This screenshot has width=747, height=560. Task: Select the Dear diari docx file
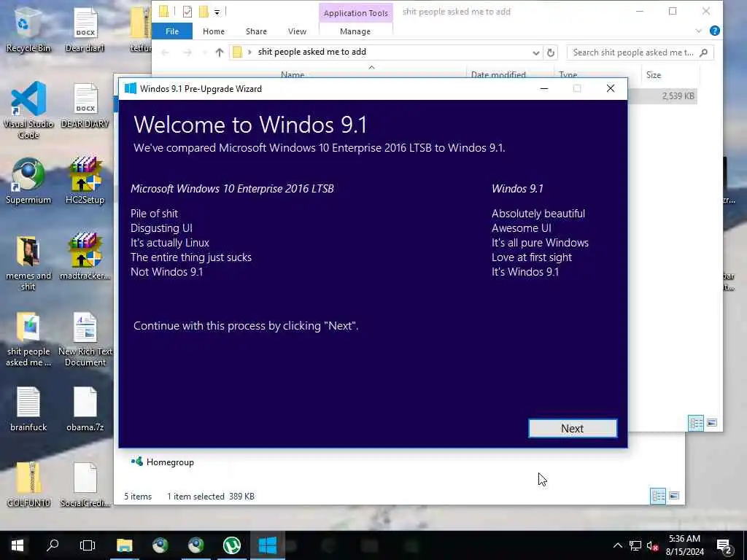(x=85, y=30)
